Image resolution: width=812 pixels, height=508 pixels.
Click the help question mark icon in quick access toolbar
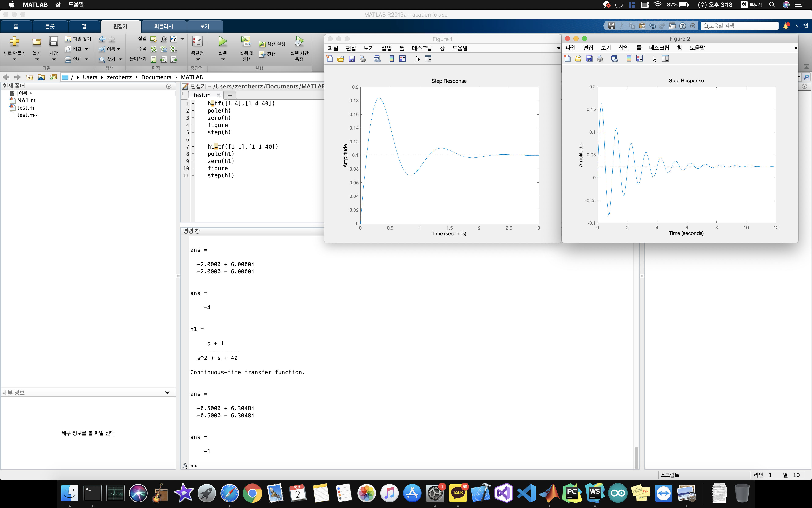[683, 26]
